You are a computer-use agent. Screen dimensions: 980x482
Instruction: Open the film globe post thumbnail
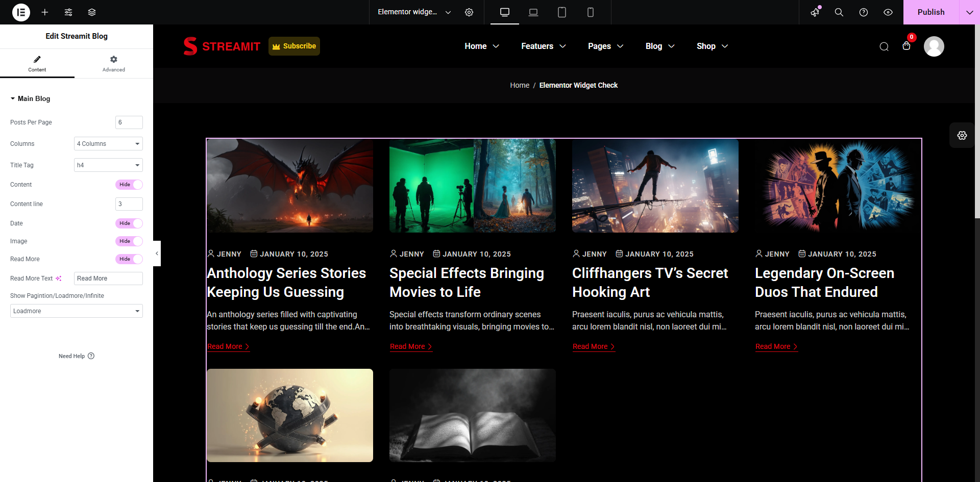point(290,415)
